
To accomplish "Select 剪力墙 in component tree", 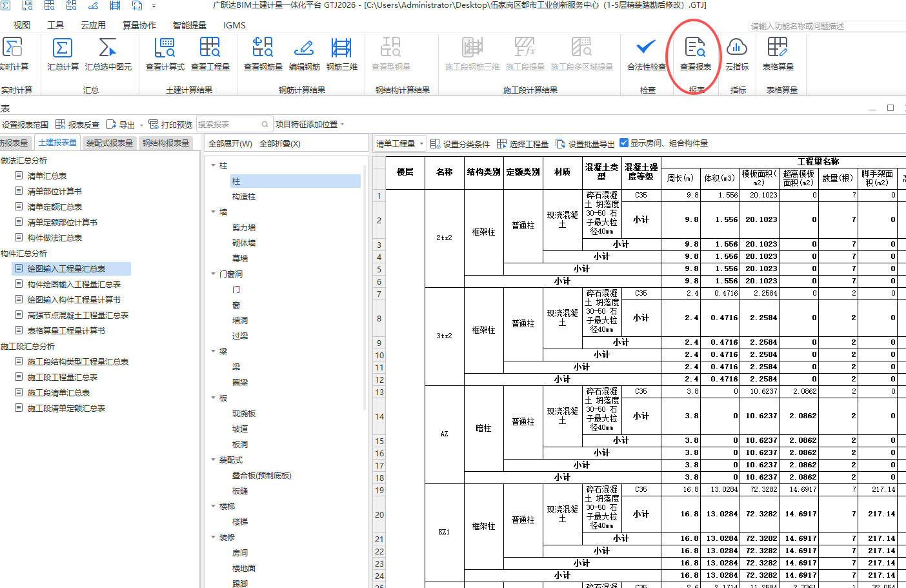I will (244, 227).
